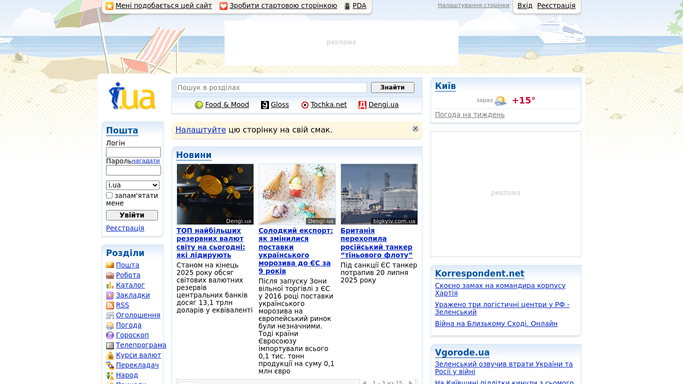
Task: Click the chart icon next to Каталог
Action: pos(110,285)
